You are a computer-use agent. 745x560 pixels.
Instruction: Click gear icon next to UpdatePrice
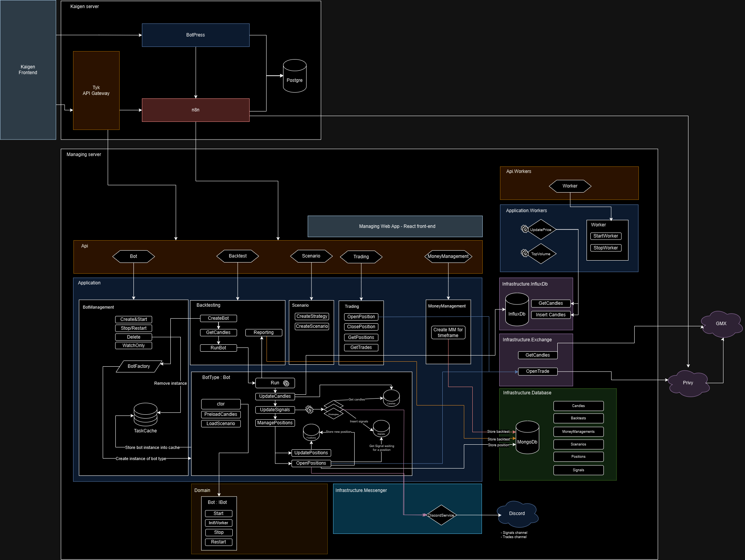tap(524, 229)
